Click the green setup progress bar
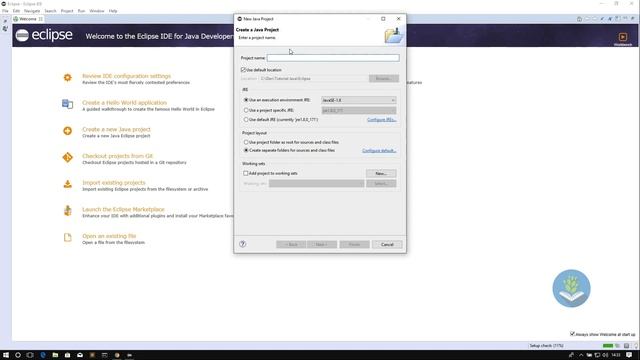The width and height of the screenshot is (640, 360). pos(608,346)
